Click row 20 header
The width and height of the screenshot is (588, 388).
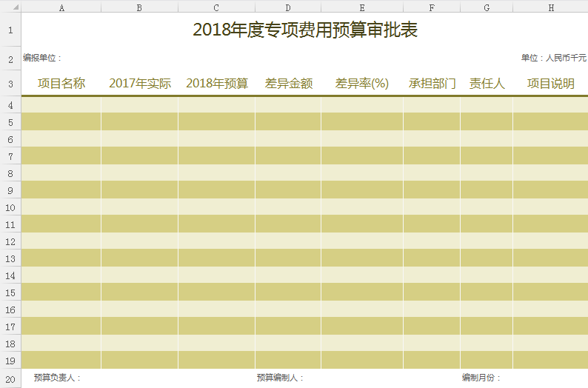point(10,378)
